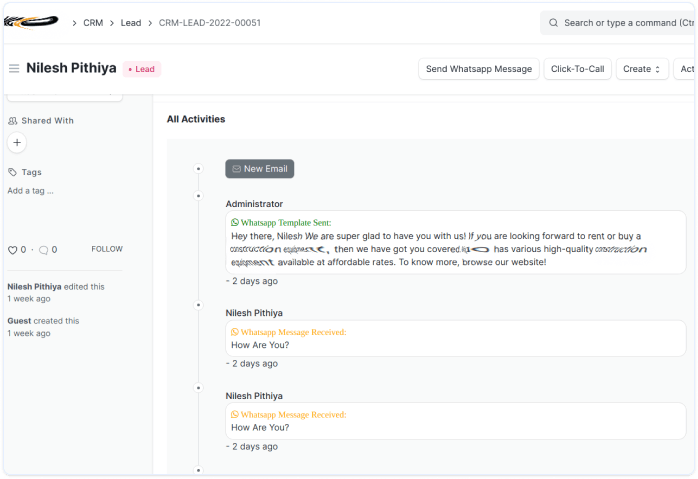This screenshot has width=698, height=479.
Task: Open the partially visible Actions menu
Action: [x=686, y=69]
